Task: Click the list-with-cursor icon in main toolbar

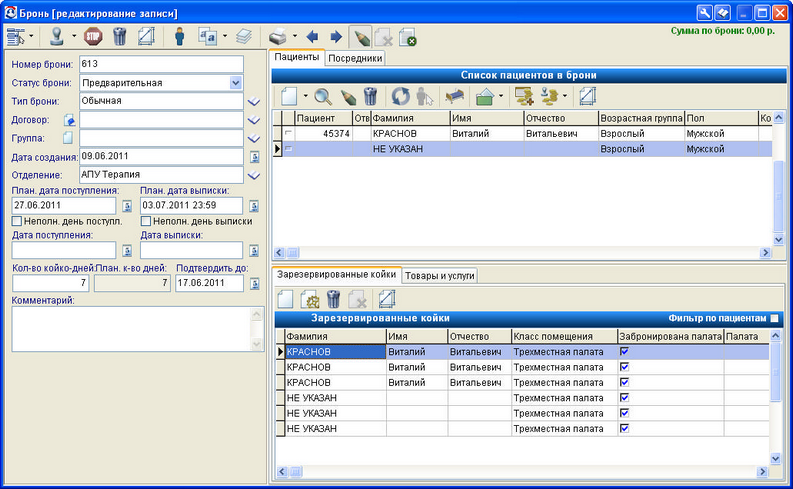Action: coord(16,36)
